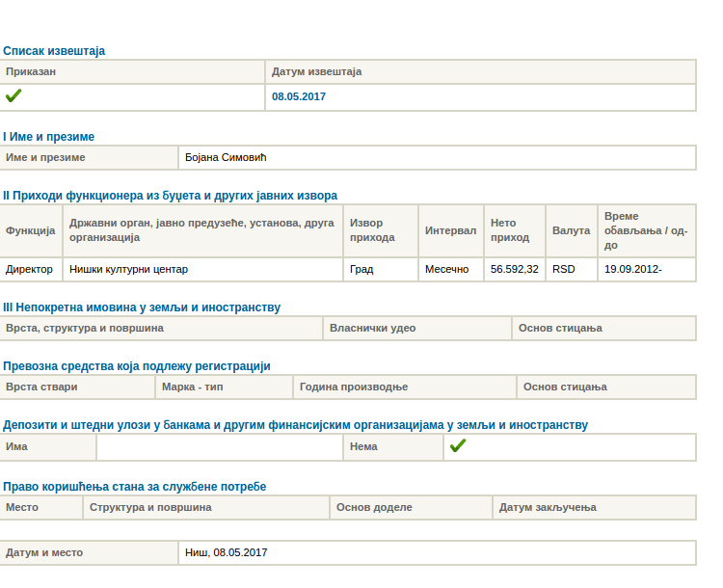The image size is (723, 588).
Task: Click the RSD currency cell
Action: [563, 270]
